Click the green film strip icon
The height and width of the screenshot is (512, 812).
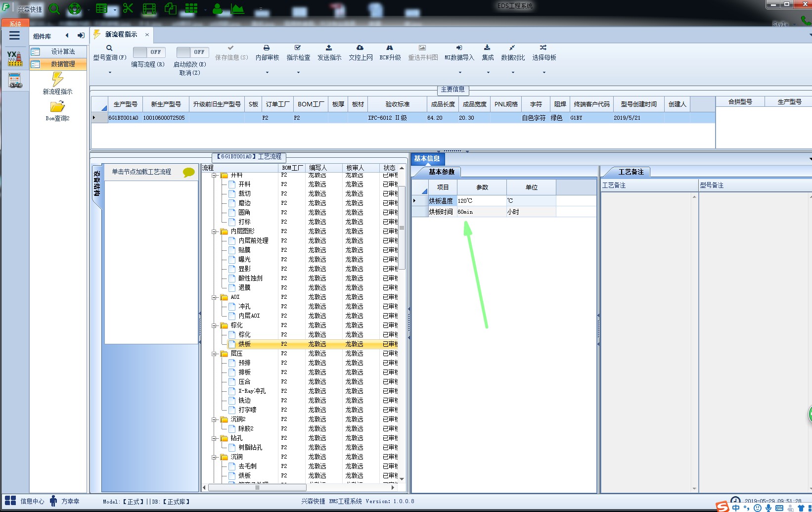(x=149, y=9)
